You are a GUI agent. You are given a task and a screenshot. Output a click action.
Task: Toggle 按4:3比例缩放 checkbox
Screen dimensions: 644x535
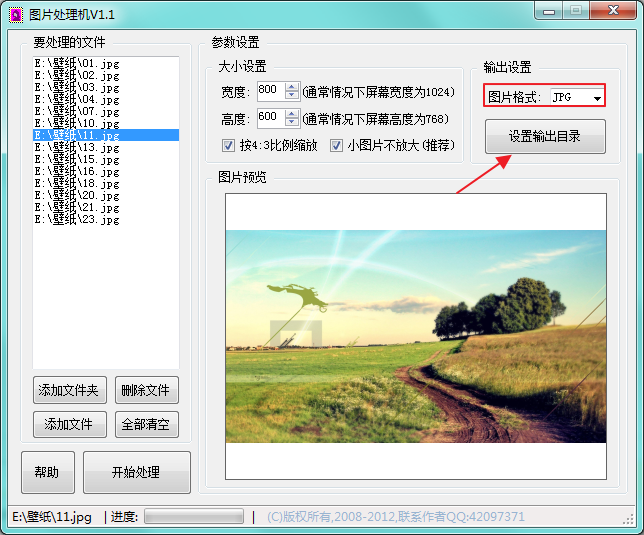coord(228,145)
